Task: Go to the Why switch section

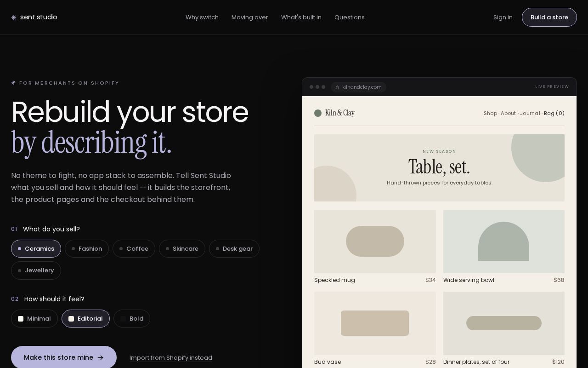Action: pos(202,17)
